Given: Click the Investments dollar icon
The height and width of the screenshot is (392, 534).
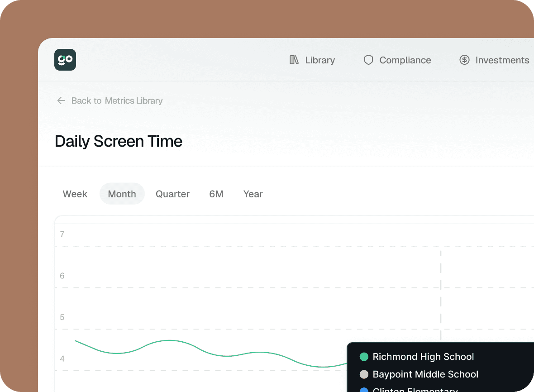Looking at the screenshot, I should [464, 60].
